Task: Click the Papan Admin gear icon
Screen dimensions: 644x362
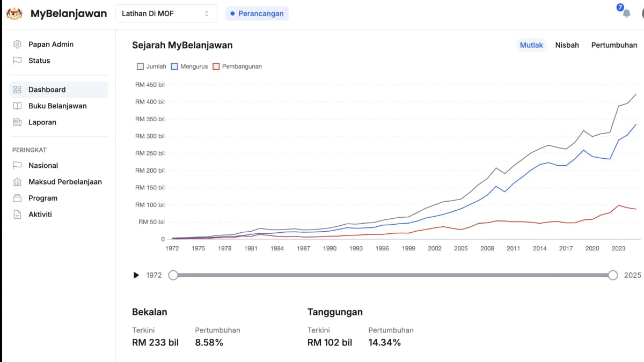Action: [x=17, y=45]
